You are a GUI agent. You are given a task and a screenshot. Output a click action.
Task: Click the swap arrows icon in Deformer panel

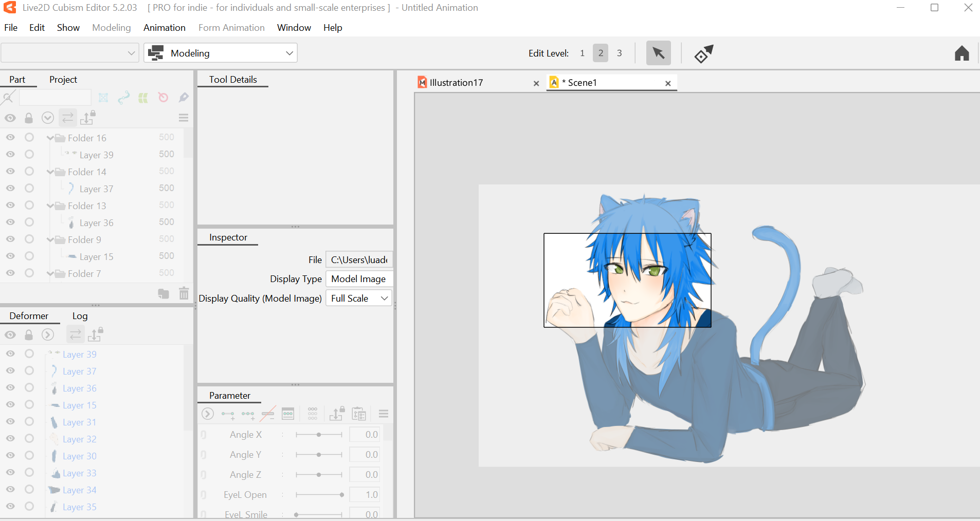76,335
